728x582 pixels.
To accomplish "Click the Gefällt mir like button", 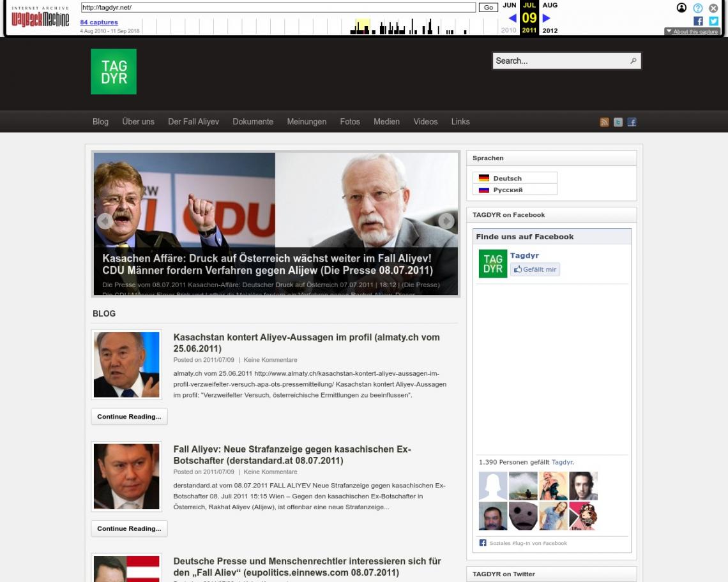I will [535, 269].
